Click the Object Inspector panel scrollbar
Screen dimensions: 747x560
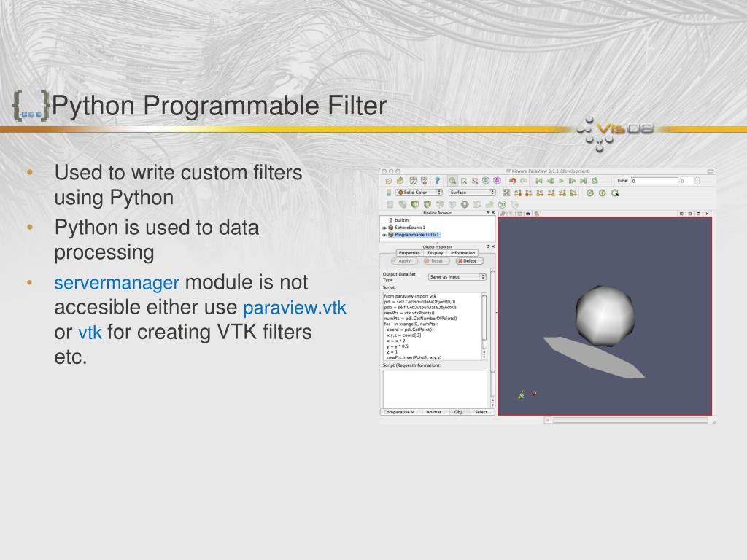pos(492,339)
